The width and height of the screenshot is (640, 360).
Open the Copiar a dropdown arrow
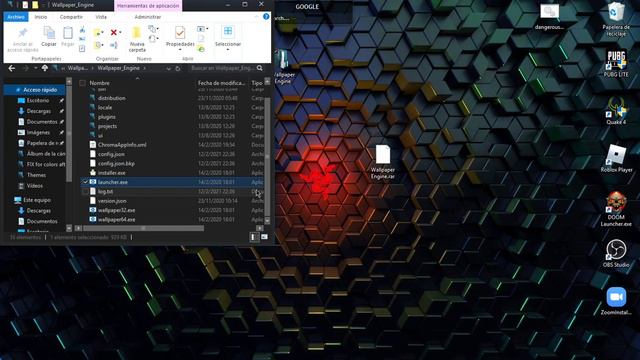click(x=102, y=45)
